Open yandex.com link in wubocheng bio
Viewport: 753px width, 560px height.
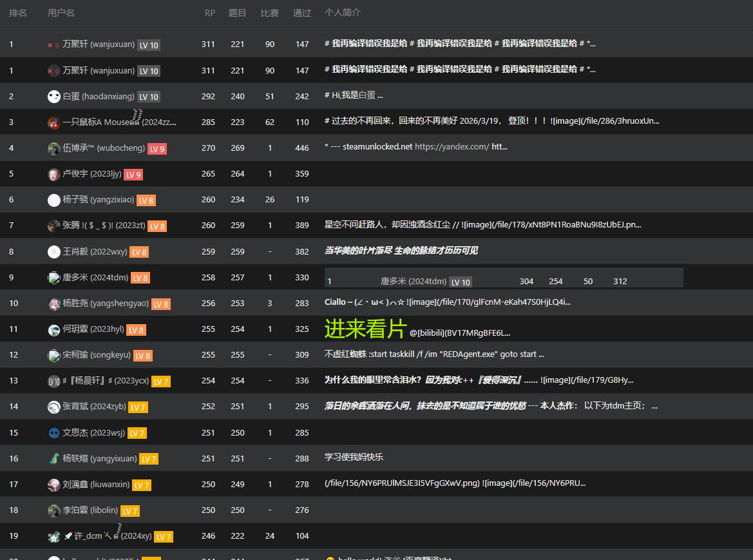(x=452, y=147)
